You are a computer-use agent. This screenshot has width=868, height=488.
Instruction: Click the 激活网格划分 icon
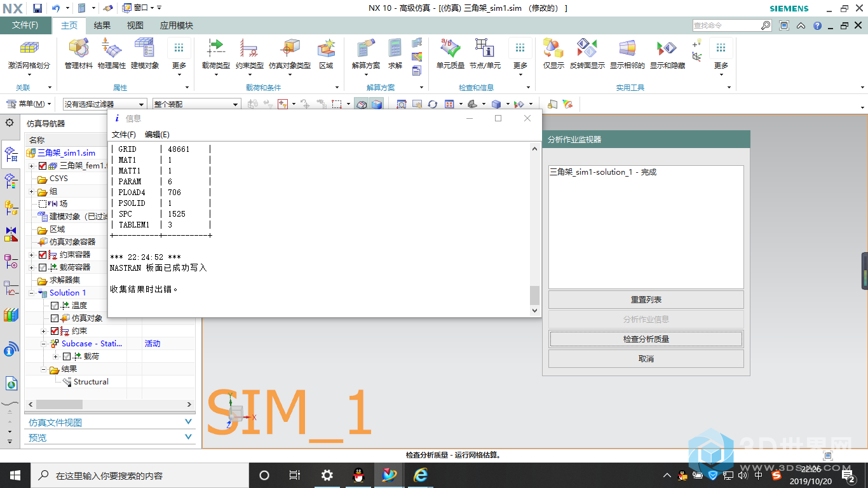coord(29,48)
